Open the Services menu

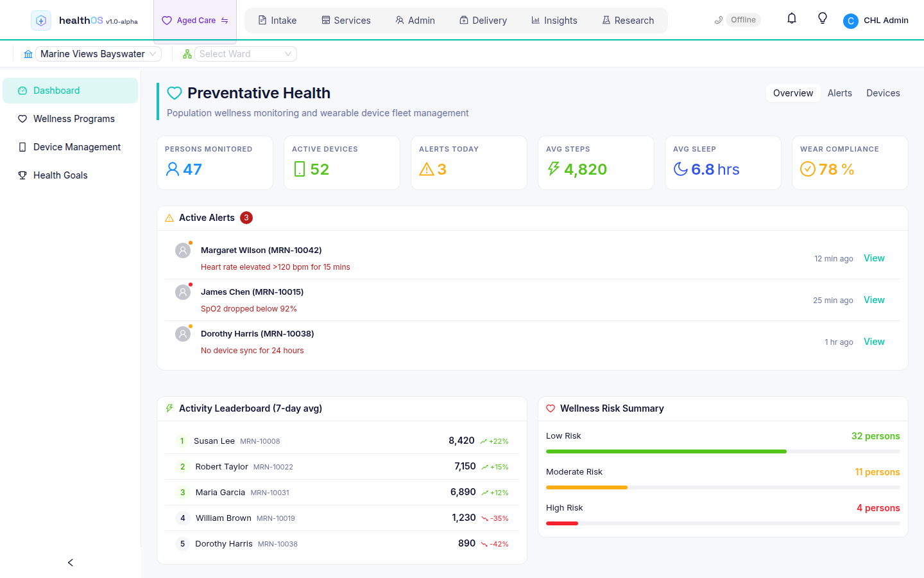coord(346,21)
